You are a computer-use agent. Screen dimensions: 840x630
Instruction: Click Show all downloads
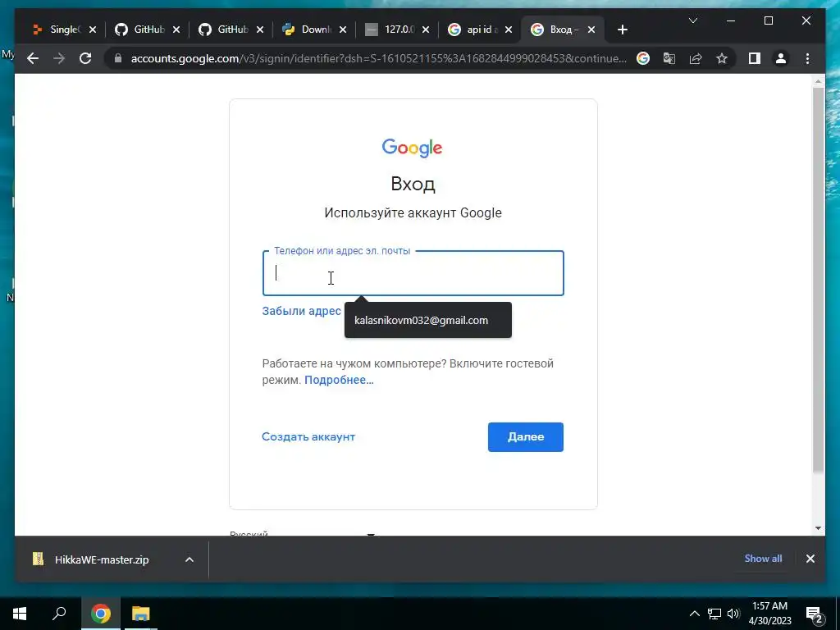(763, 558)
